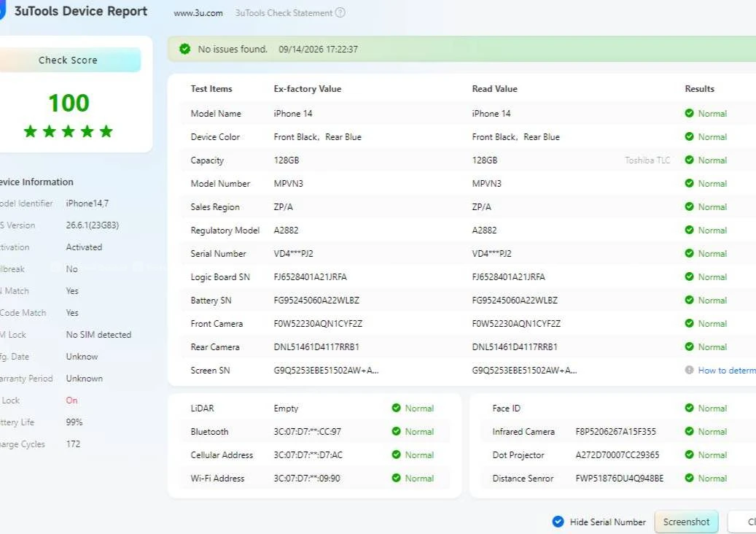Select read value Sales Region ZP/A
This screenshot has height=534, width=756.
click(x=482, y=207)
